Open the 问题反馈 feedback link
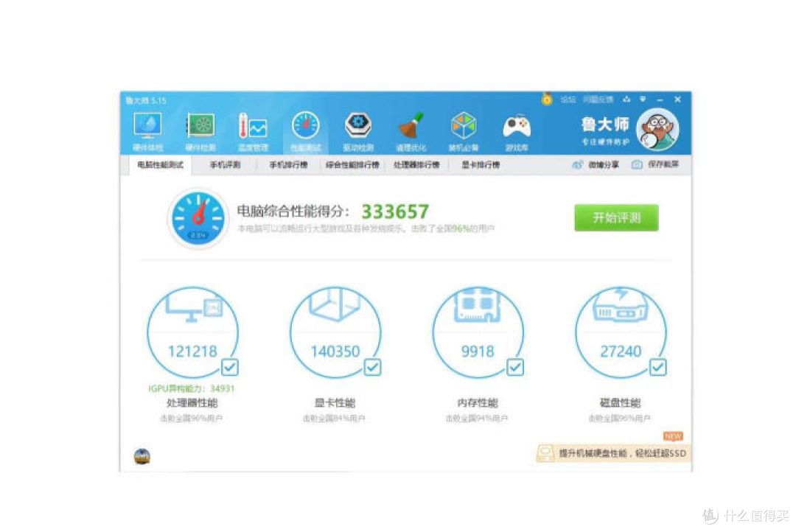The width and height of the screenshot is (796, 532). point(598,99)
